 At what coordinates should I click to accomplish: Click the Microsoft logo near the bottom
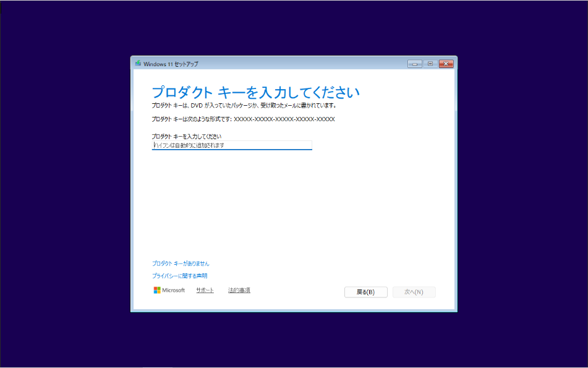point(168,289)
